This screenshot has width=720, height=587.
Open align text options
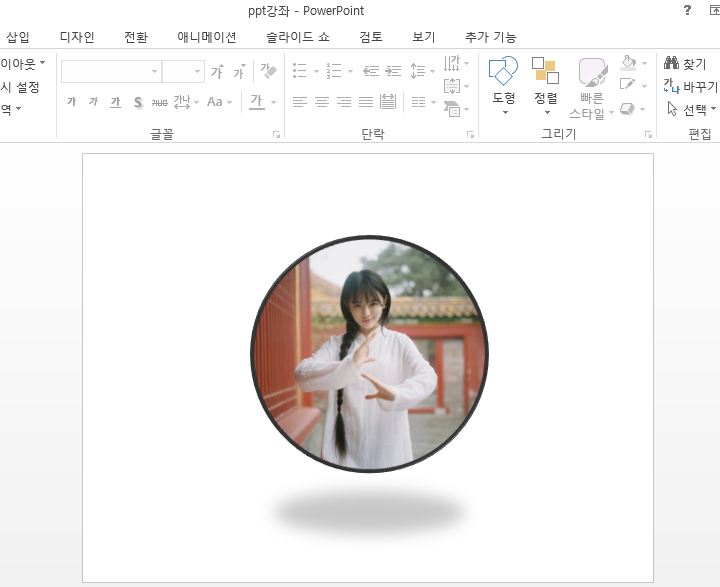[x=456, y=86]
